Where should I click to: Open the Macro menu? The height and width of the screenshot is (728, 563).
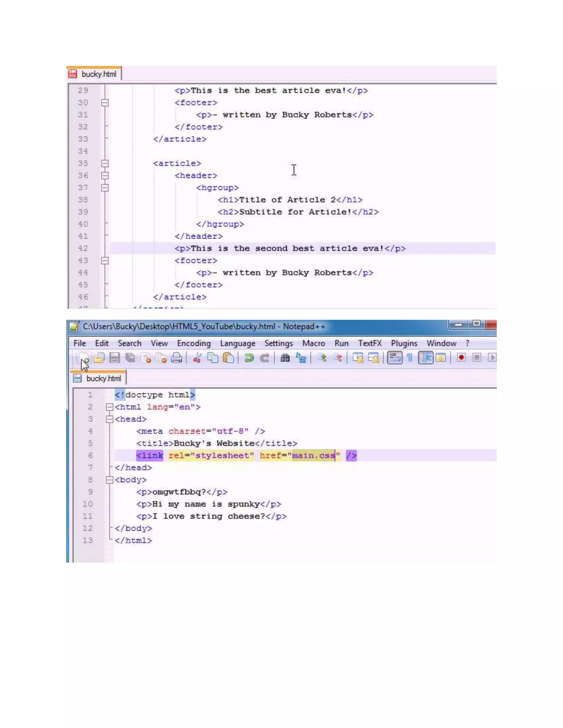point(313,343)
